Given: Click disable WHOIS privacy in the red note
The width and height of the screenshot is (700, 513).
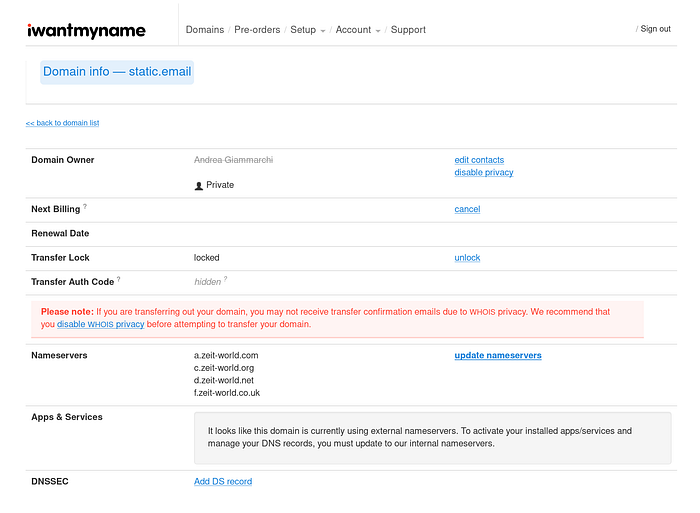Looking at the screenshot, I should click(100, 325).
